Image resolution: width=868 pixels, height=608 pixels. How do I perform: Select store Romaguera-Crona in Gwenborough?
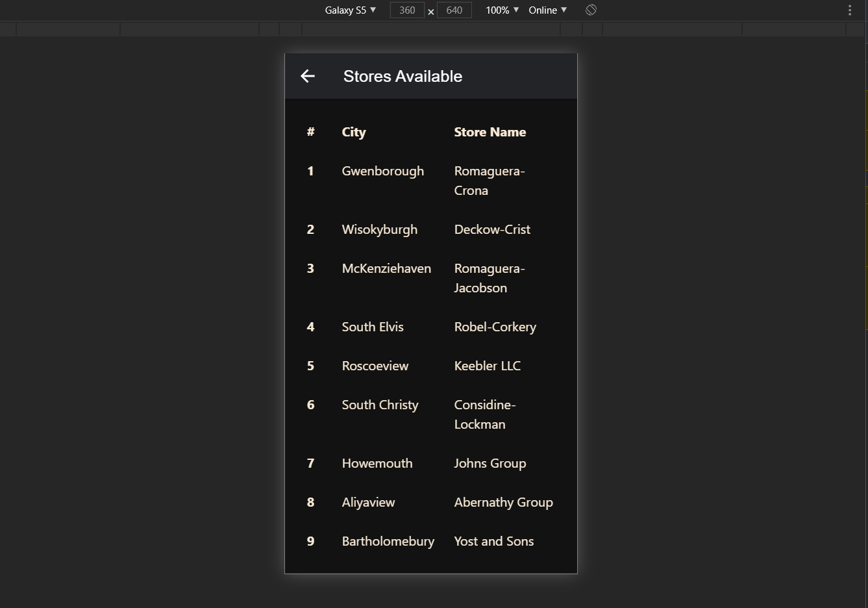489,181
